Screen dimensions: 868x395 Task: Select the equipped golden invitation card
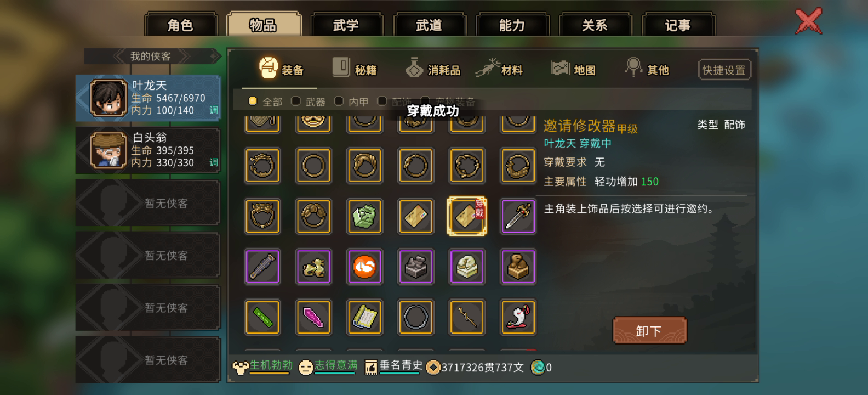click(467, 216)
